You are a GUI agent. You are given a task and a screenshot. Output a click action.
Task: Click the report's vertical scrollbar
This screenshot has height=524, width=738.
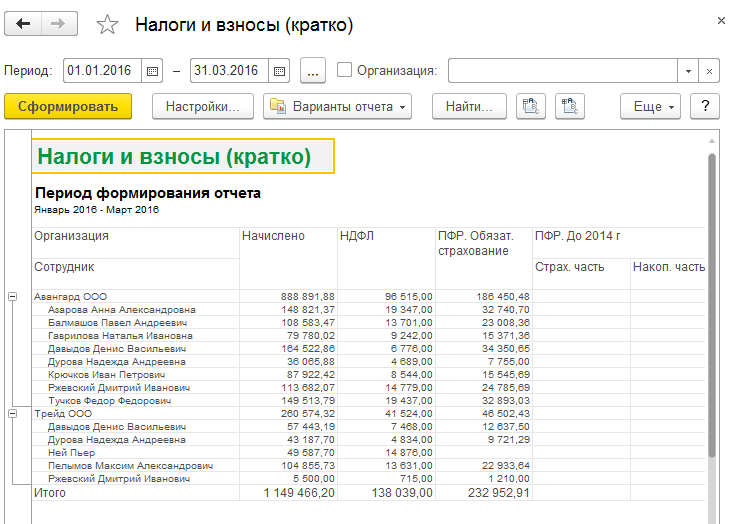712,300
